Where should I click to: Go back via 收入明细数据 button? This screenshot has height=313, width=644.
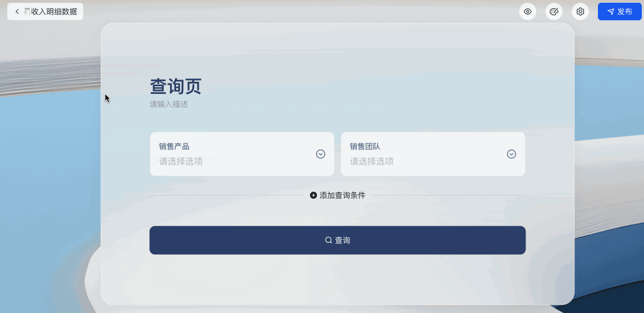pos(45,12)
